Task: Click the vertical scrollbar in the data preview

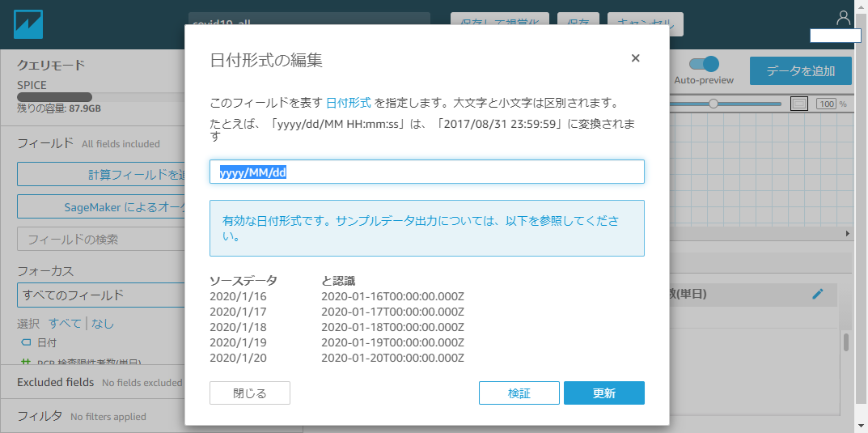Action: coord(846,342)
